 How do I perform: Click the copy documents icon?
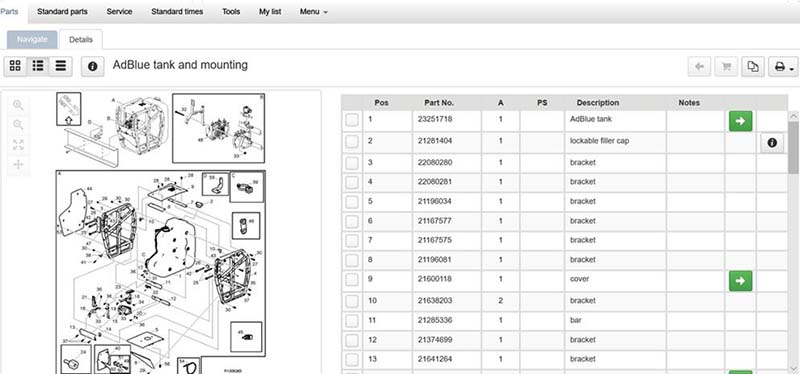[753, 66]
